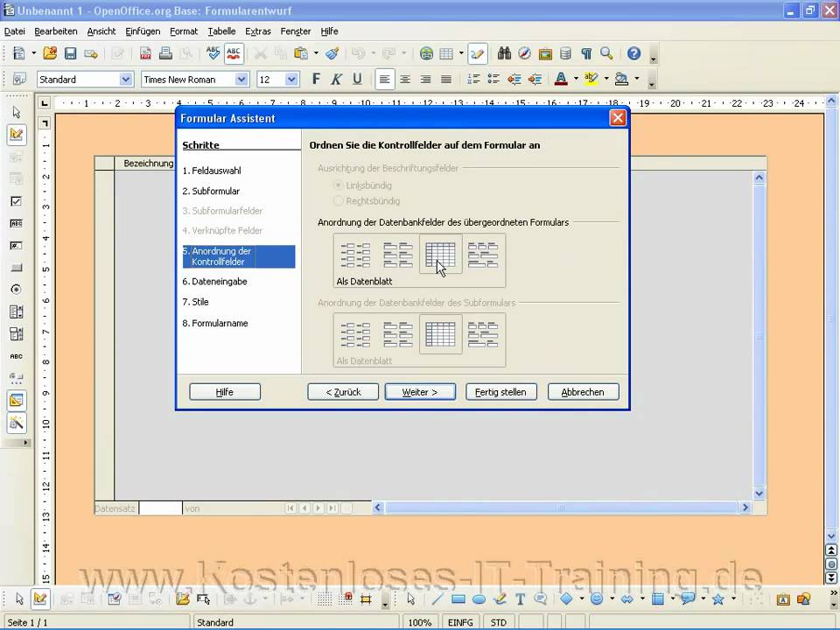Open the Ansicht menu
The image size is (840, 630).
[x=101, y=31]
